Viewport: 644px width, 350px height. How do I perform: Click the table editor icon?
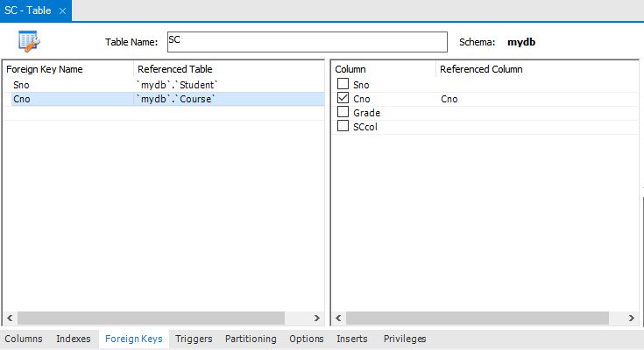click(28, 41)
